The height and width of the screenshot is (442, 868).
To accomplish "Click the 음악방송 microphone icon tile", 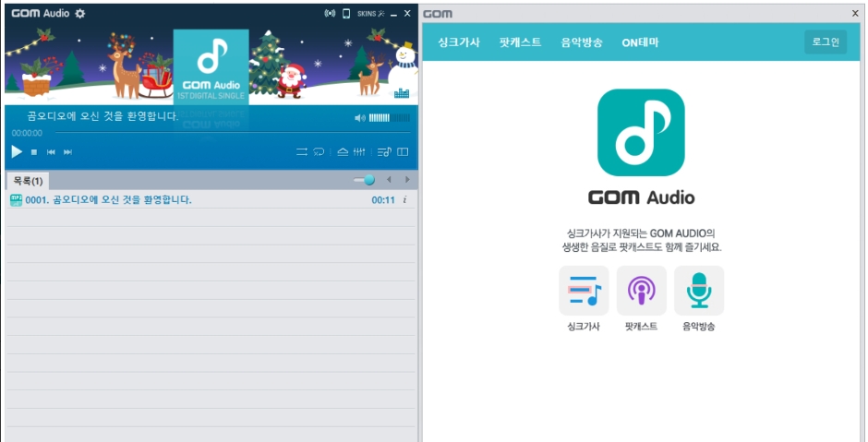I will click(699, 291).
